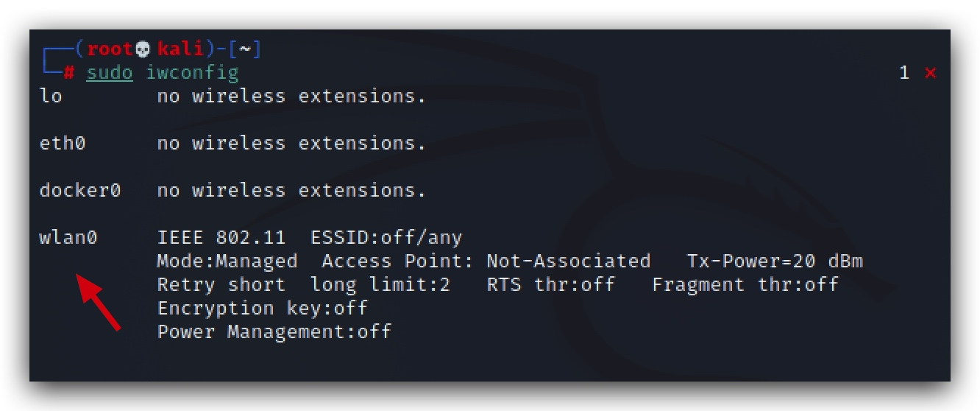Click the eth0 interface name
The image size is (980, 411).
[63, 144]
